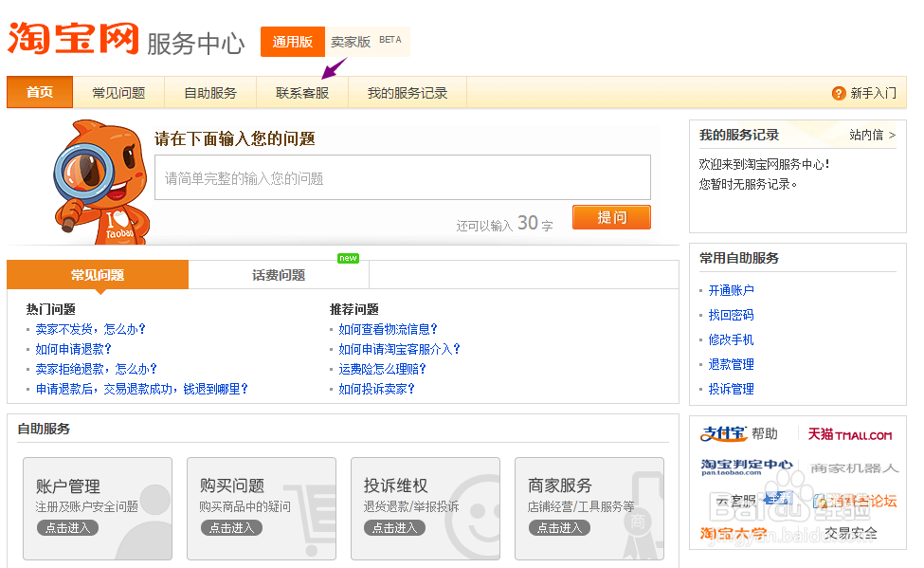
Task: Open the 商家机器人 link
Action: coord(854,468)
